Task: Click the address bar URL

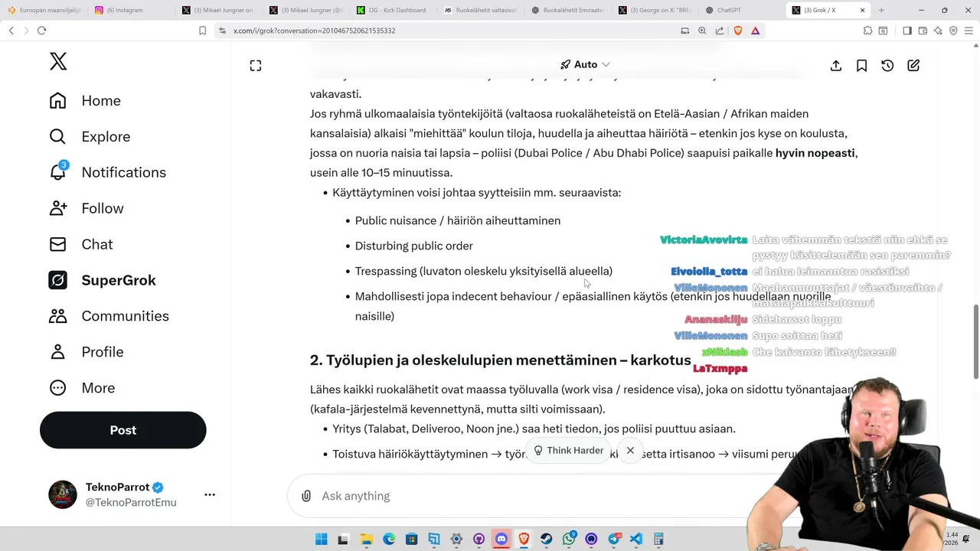Action: 314,31
